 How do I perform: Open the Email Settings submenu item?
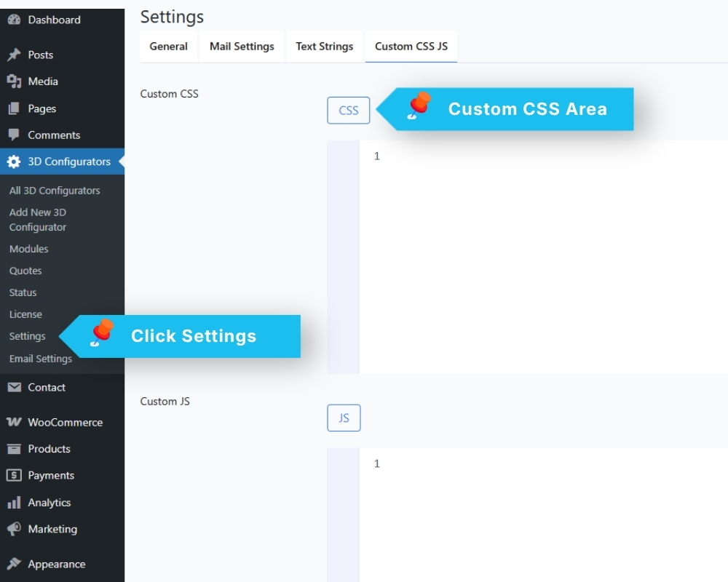pos(41,359)
